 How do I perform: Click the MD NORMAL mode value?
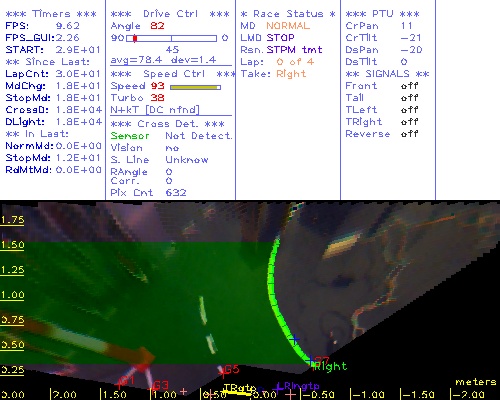[x=288, y=26]
